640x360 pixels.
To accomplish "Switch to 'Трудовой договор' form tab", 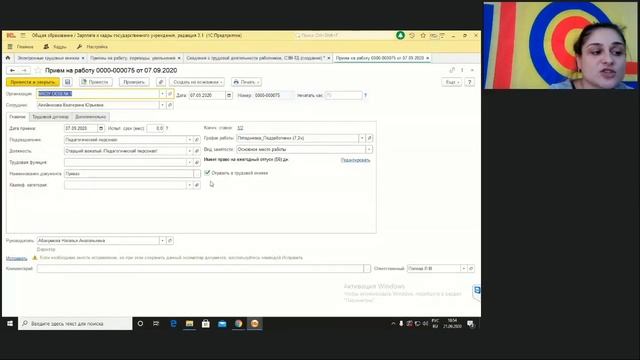I will click(x=51, y=117).
